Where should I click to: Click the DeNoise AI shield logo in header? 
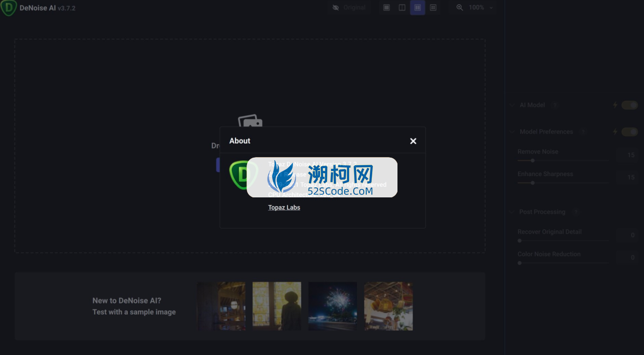pyautogui.click(x=9, y=8)
